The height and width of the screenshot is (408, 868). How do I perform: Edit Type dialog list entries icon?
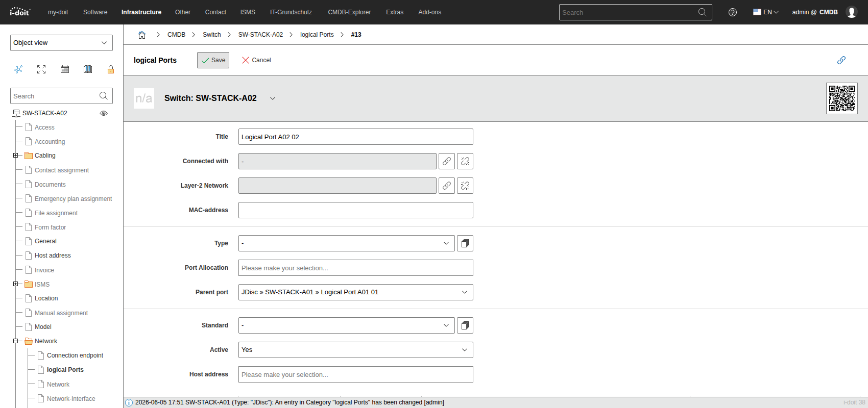tap(465, 243)
